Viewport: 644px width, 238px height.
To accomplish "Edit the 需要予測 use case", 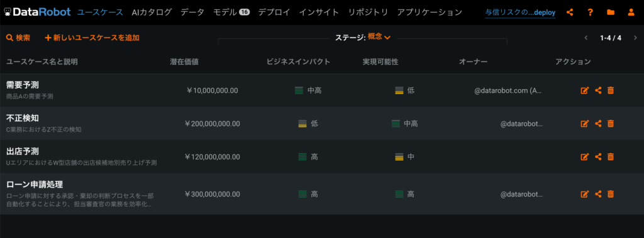I will [584, 90].
